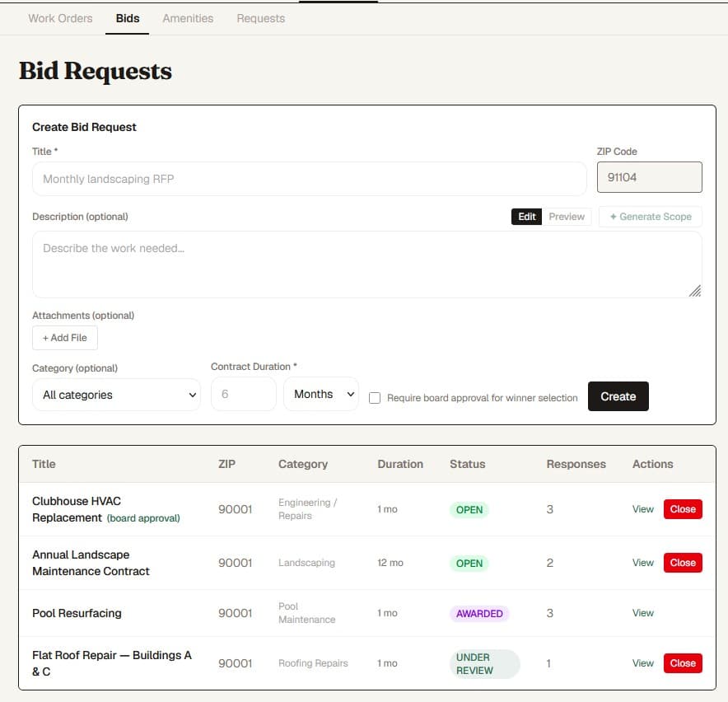Click the Create button
Screen dimensions: 728x702
(x=618, y=396)
